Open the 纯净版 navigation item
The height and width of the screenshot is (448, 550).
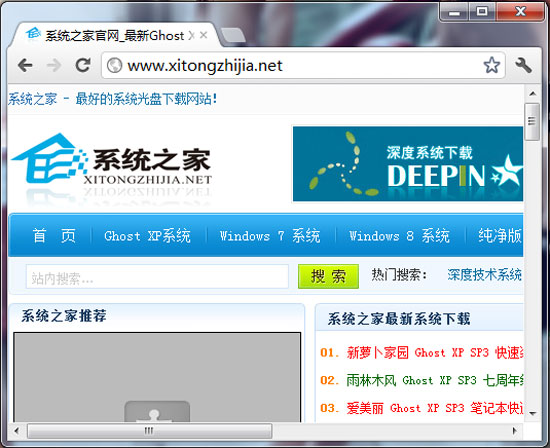(x=500, y=235)
